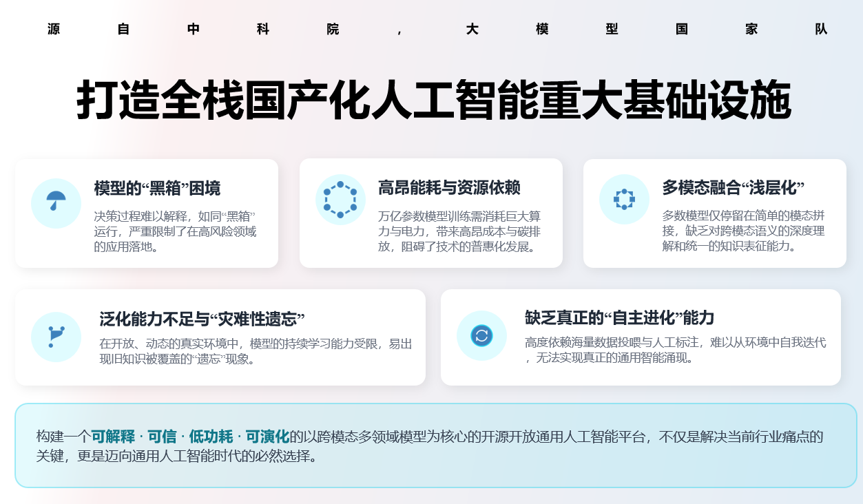Select the heading 缺乏真正的"自主进化"能力
Image resolution: width=863 pixels, height=504 pixels.
[619, 317]
